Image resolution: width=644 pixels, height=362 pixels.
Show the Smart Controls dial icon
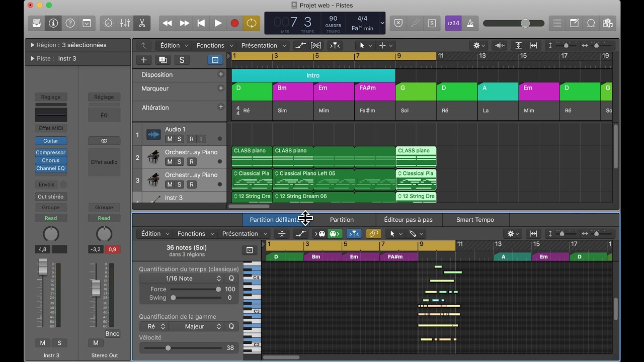[x=108, y=23]
